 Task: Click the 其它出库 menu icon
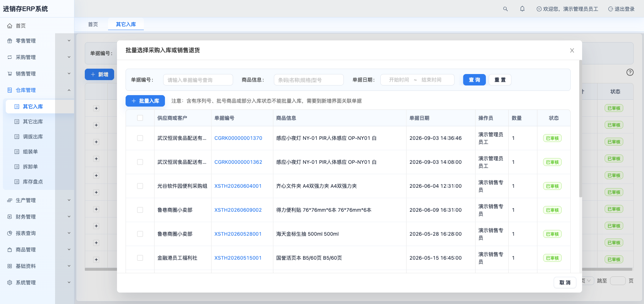[17, 122]
